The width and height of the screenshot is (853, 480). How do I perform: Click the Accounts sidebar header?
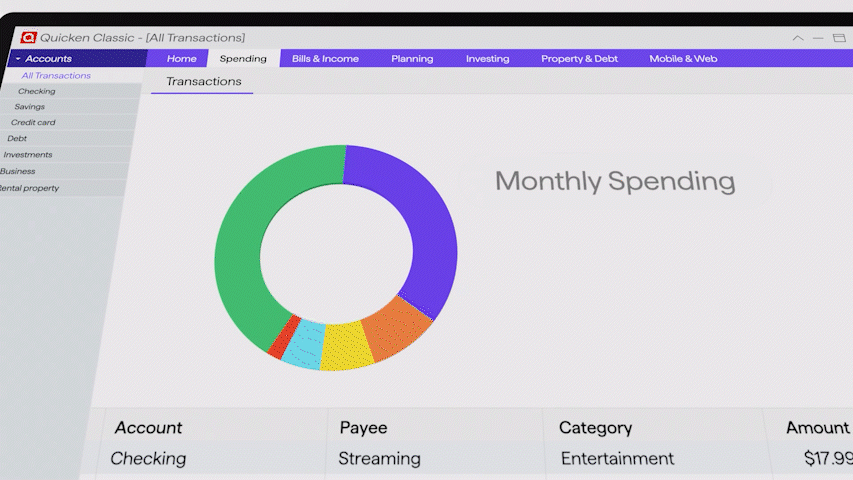click(x=78, y=58)
